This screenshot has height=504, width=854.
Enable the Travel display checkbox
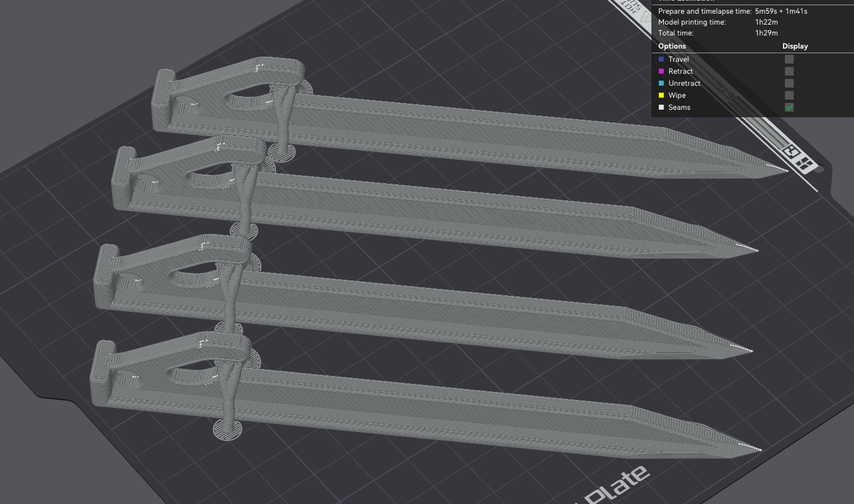point(789,59)
